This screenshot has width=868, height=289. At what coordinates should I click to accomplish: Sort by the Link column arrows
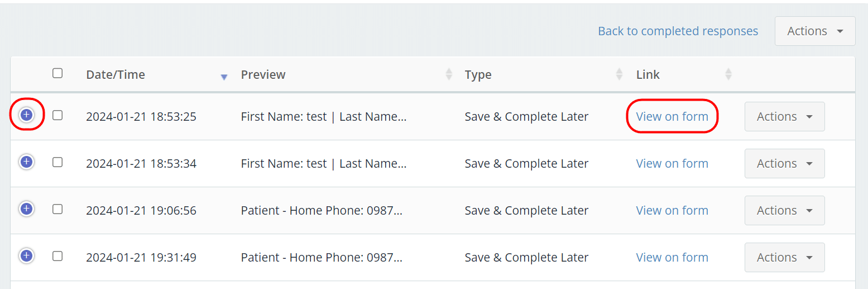click(x=728, y=74)
